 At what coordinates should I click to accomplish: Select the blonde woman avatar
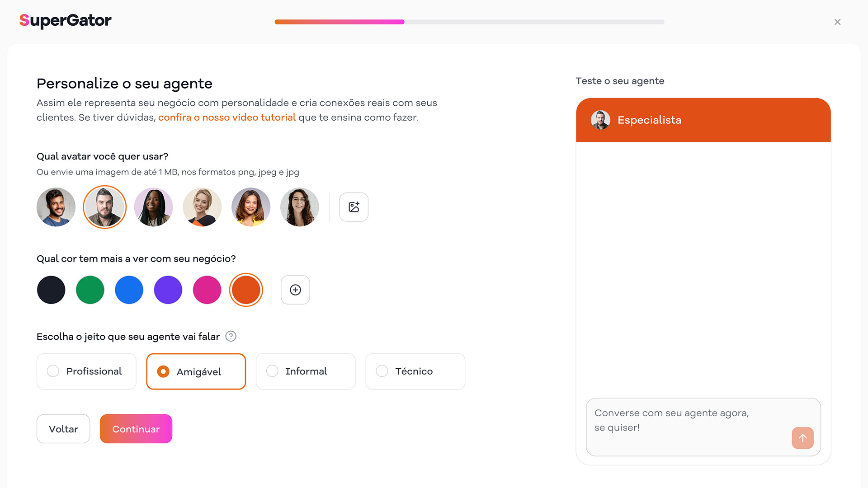point(202,207)
